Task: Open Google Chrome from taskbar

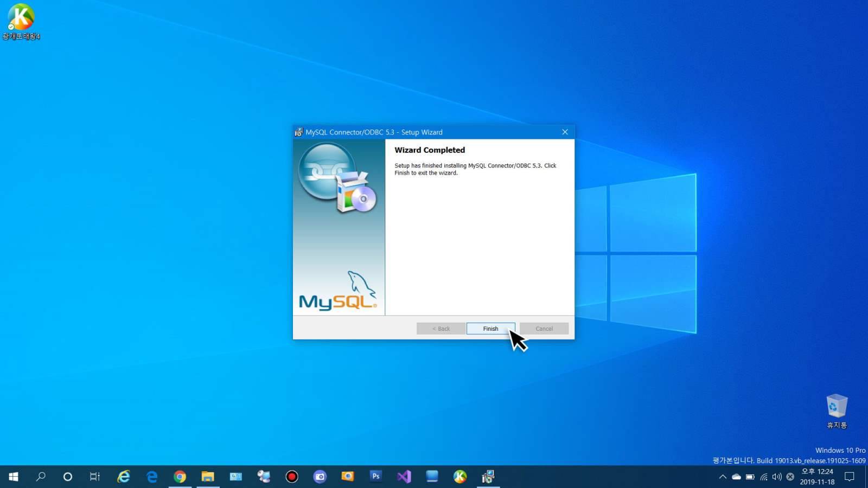Action: click(x=180, y=477)
